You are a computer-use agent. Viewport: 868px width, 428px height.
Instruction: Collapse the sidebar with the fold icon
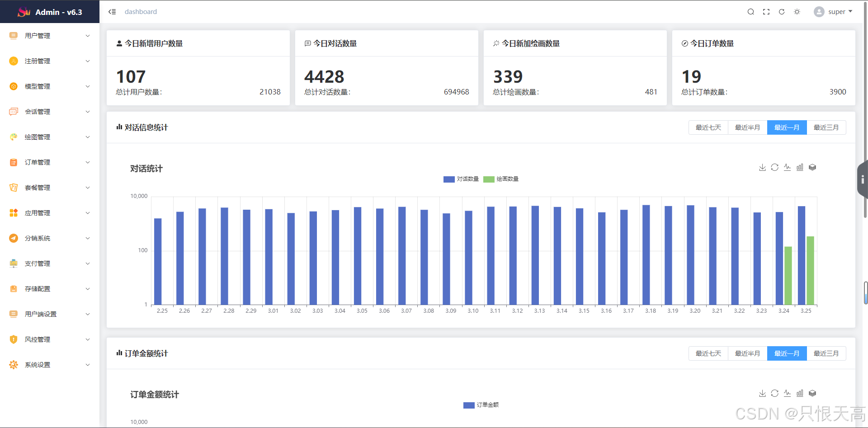tap(112, 12)
